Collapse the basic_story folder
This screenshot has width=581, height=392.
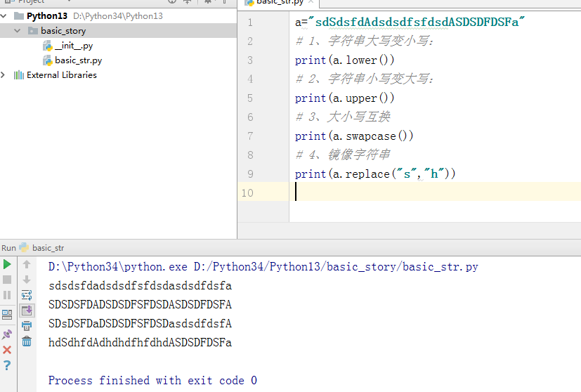click(x=18, y=31)
